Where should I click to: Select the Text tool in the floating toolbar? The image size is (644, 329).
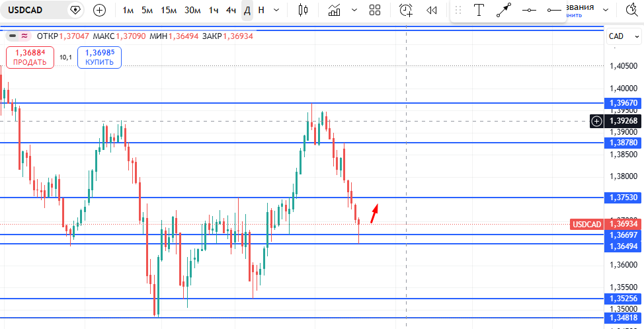(479, 11)
